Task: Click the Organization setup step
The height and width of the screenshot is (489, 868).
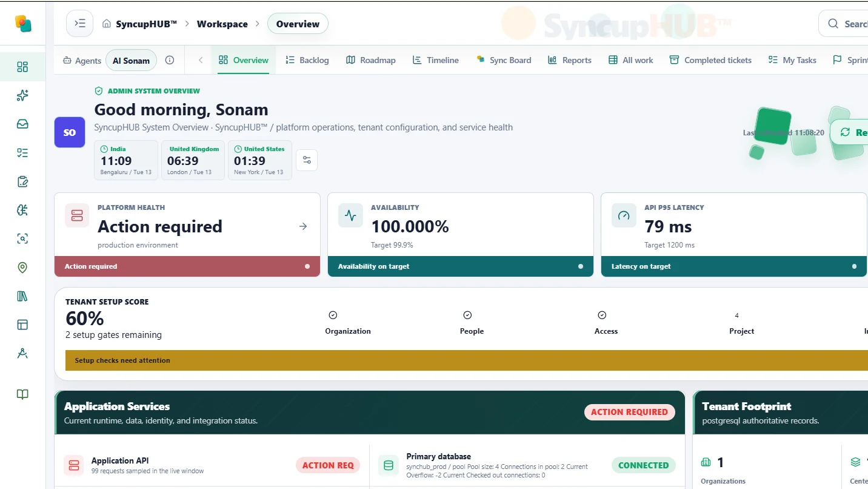Action: click(x=348, y=323)
